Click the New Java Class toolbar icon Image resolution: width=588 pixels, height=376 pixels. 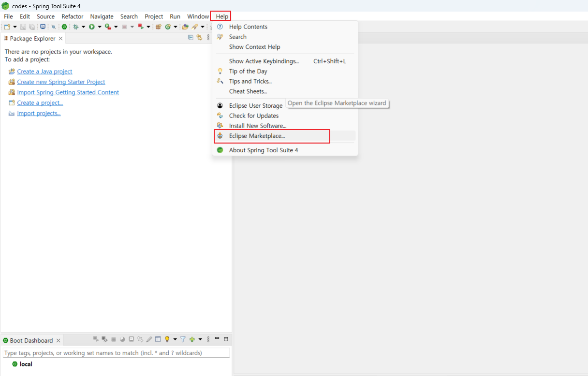168,27
